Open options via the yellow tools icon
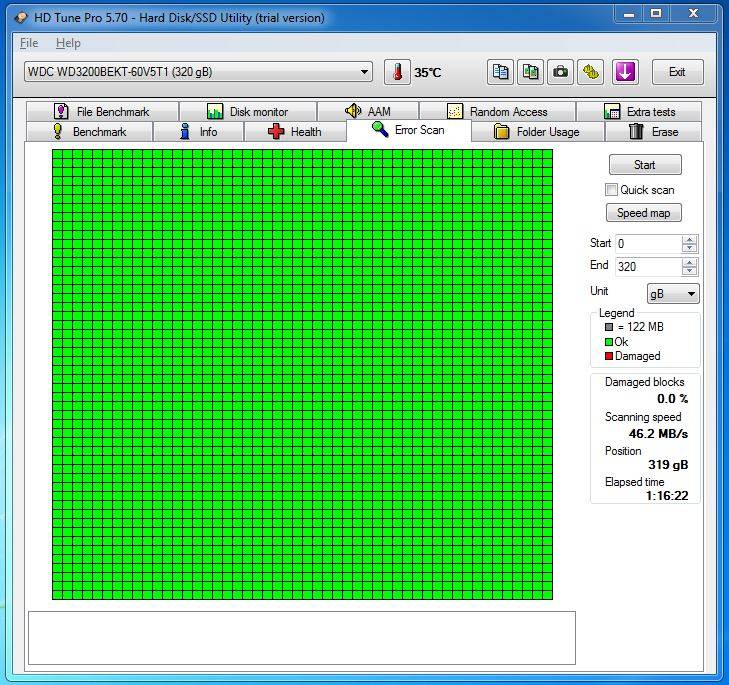The height and width of the screenshot is (685, 729). tap(592, 72)
